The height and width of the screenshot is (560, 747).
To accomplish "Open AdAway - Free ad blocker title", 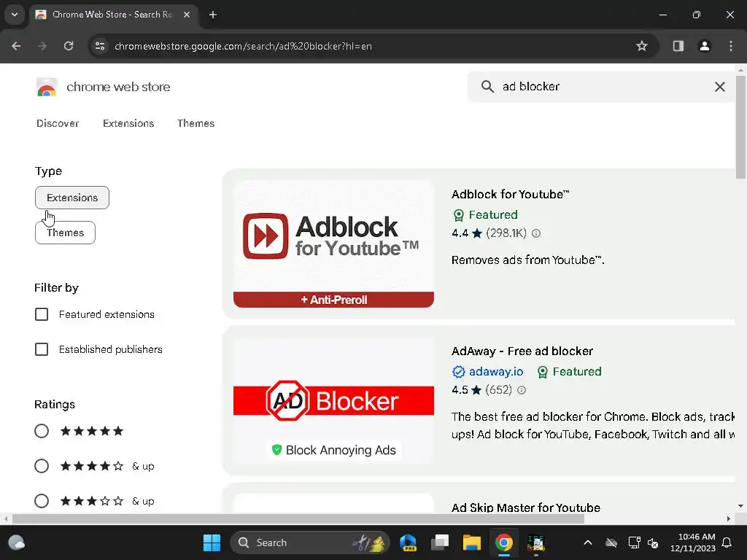I will (x=522, y=351).
